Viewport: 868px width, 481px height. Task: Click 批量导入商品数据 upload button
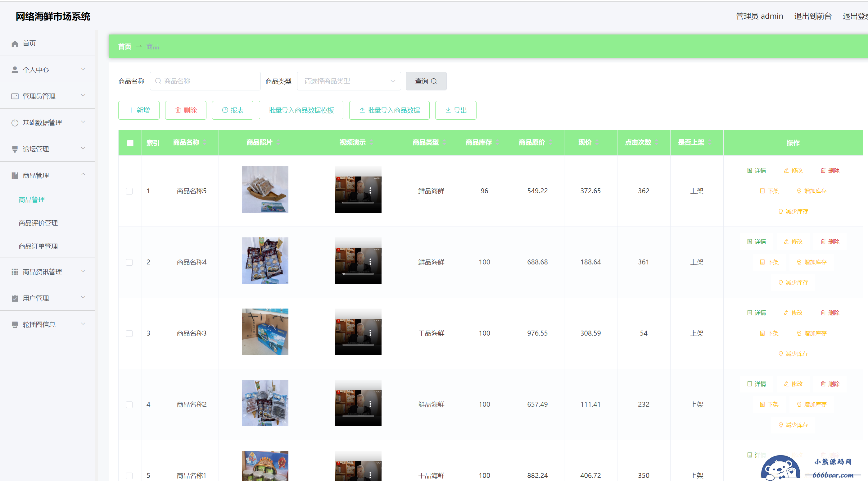coord(389,110)
